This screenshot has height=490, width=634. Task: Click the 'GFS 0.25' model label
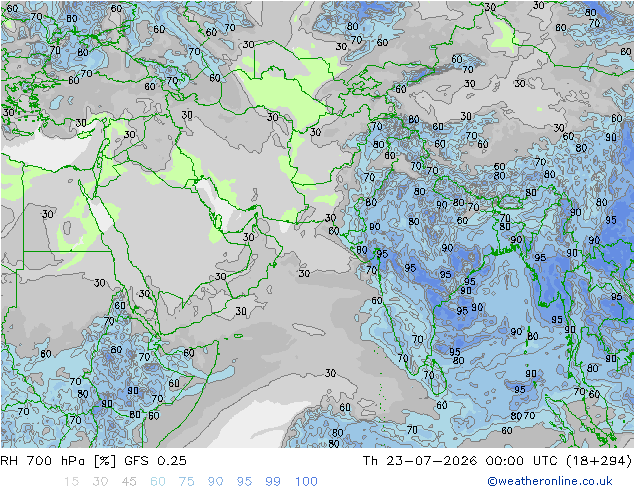pos(155,461)
